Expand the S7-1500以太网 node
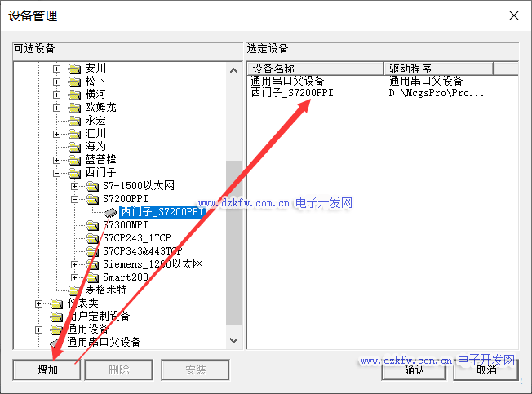Image resolution: width=532 pixels, height=394 pixels. pos(75,186)
